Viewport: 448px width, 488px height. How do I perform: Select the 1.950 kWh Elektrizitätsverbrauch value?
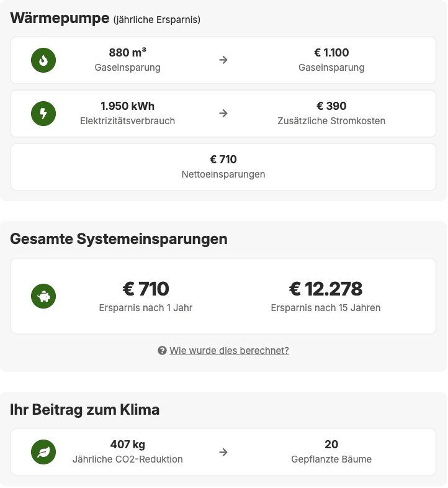(x=127, y=107)
